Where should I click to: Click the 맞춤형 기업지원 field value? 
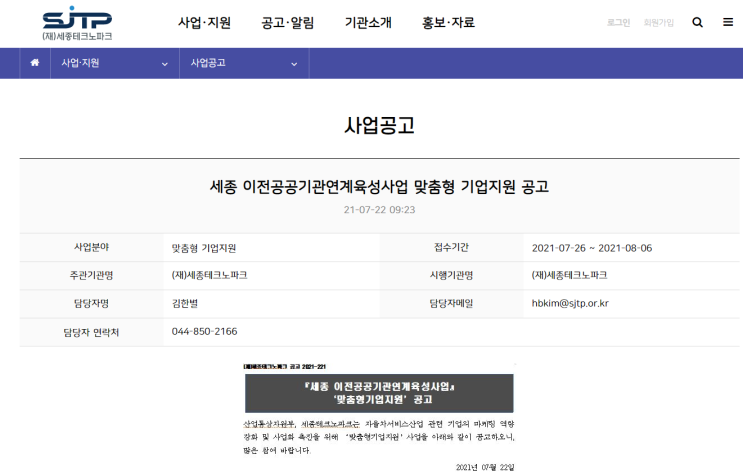coord(204,248)
